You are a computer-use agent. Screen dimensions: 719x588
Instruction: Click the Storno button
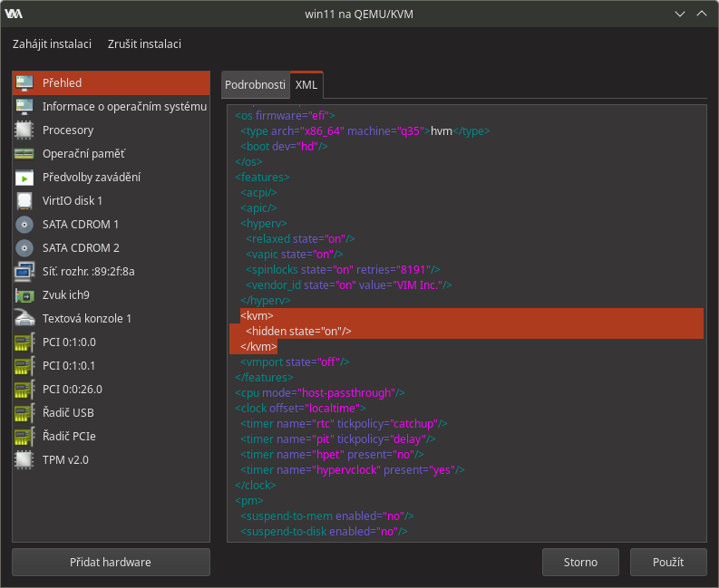point(580,562)
